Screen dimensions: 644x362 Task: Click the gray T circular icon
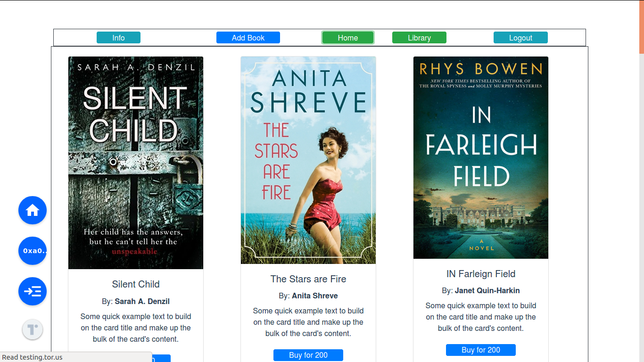(33, 329)
